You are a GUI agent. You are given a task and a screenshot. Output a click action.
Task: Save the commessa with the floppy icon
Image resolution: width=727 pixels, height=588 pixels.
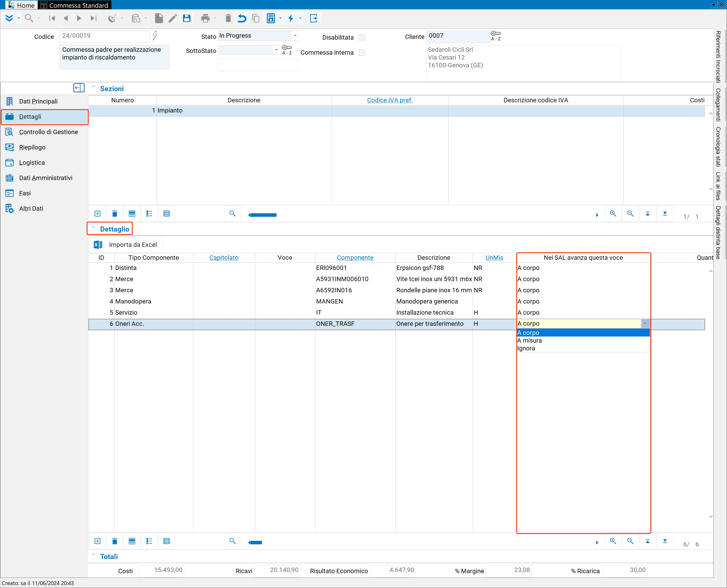pyautogui.click(x=187, y=18)
